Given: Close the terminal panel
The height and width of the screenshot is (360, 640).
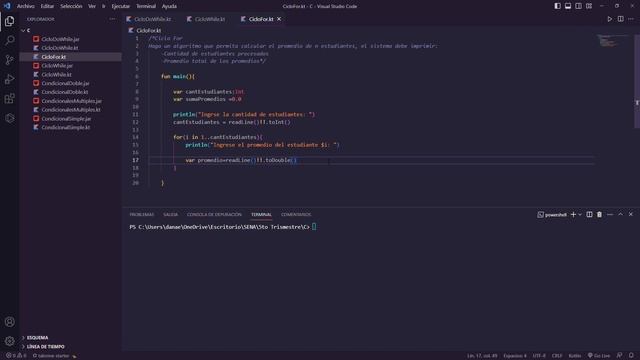Looking at the screenshot, I should tap(631, 214).
